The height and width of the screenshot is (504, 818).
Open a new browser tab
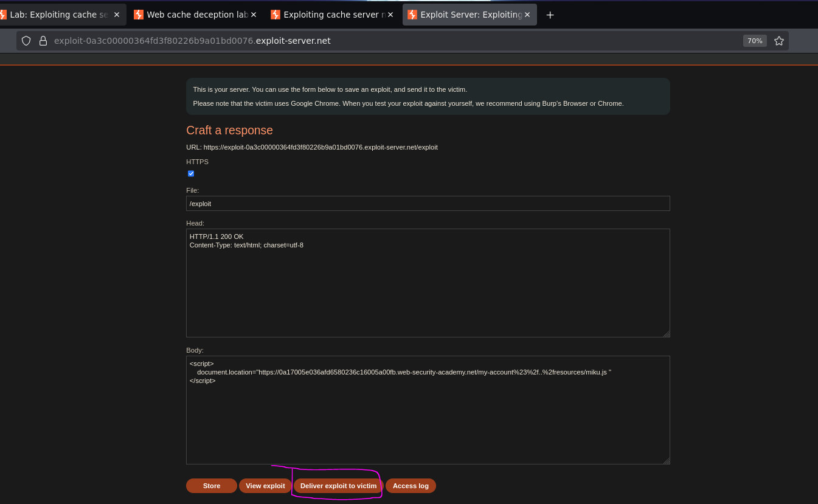point(550,15)
